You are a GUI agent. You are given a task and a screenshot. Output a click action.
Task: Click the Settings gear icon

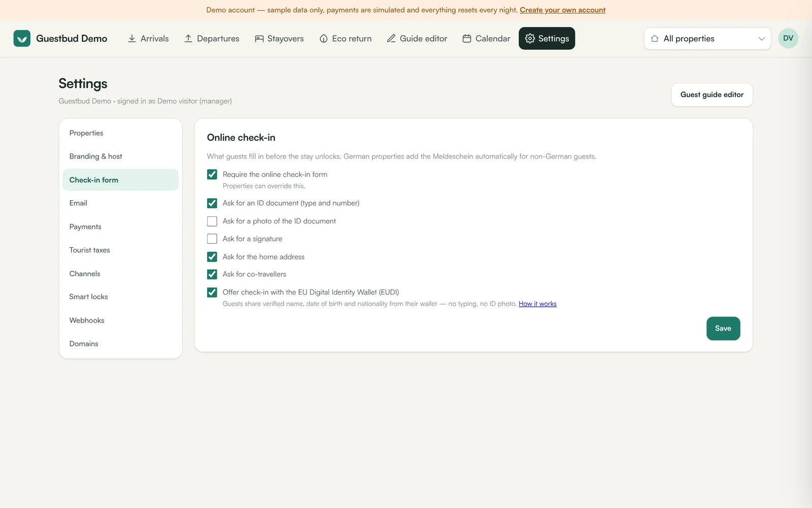(530, 39)
